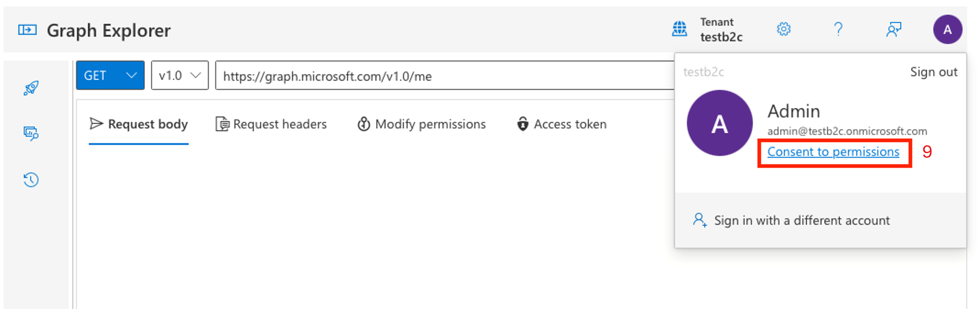Open the v1.0 API version dropdown
This screenshot has width=980, height=309.
(x=179, y=75)
